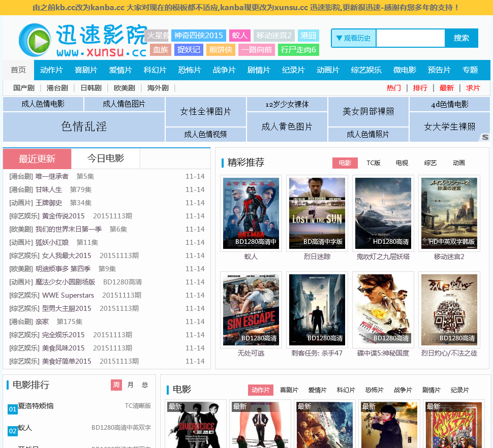Viewport: 493px width, 448px height.
Task: Open the Divergence movie poster thumbnail
Action: pos(195,425)
